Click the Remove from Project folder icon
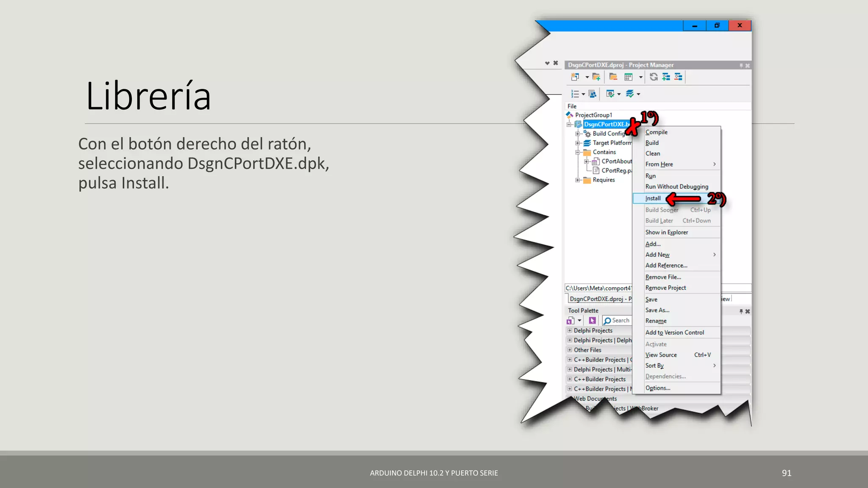 tap(613, 77)
